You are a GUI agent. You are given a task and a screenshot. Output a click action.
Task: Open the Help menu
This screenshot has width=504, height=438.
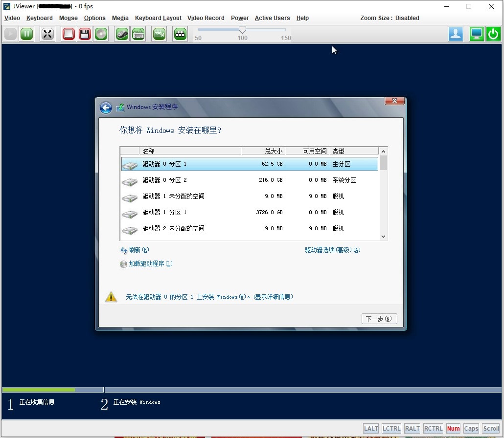[x=302, y=18]
